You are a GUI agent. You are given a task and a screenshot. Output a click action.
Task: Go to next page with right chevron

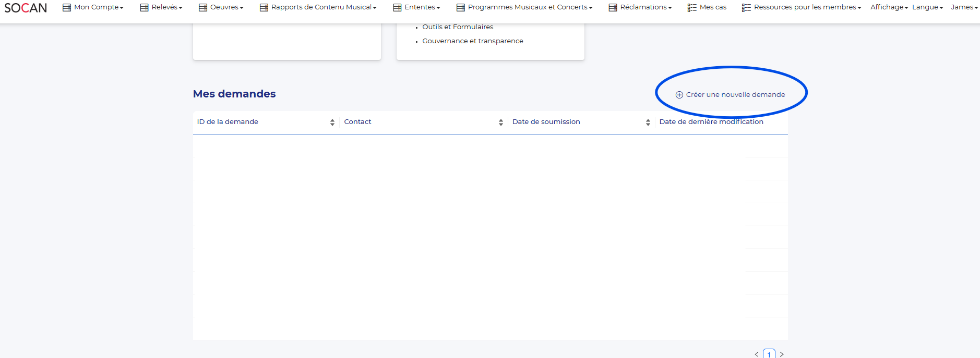pos(782,354)
